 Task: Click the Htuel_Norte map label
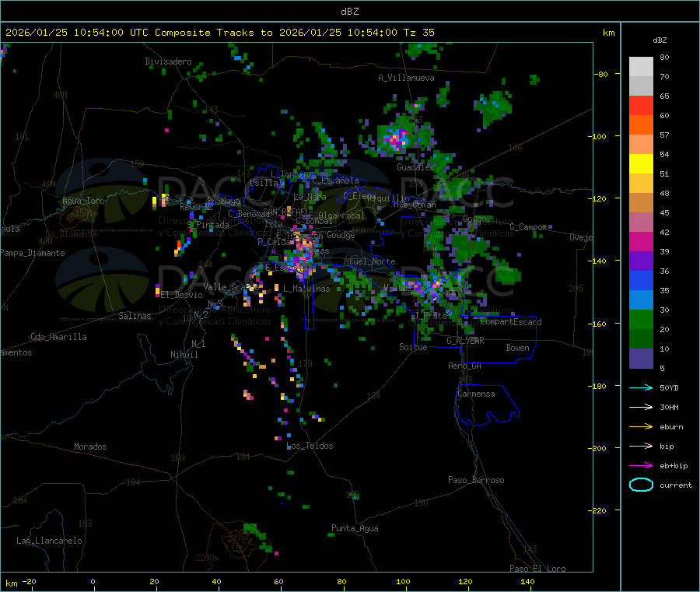[x=369, y=261]
